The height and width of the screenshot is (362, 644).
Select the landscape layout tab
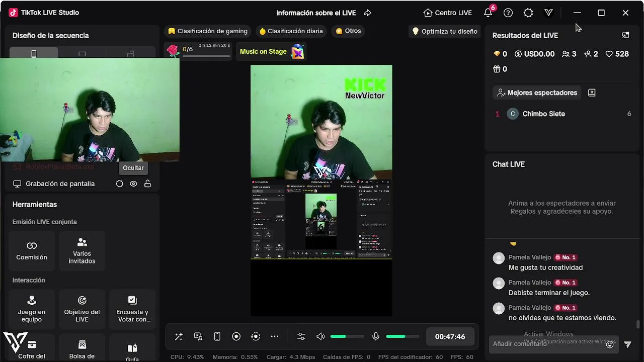(82, 54)
